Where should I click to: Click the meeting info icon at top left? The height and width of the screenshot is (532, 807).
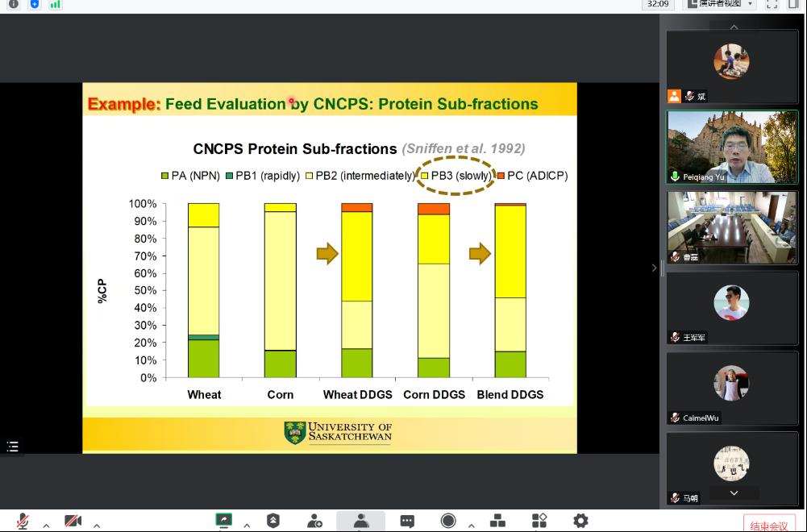click(13, 4)
